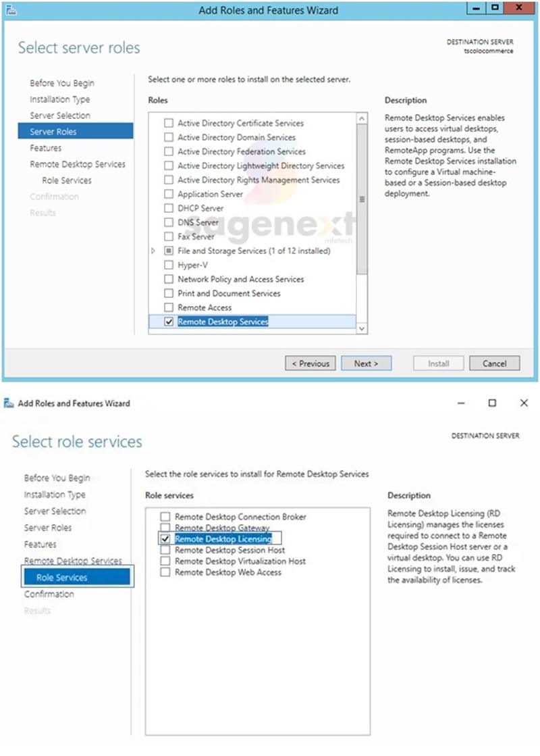This screenshot has height=756, width=540.
Task: Click the wizard icon in top title bar
Action: tap(11, 10)
